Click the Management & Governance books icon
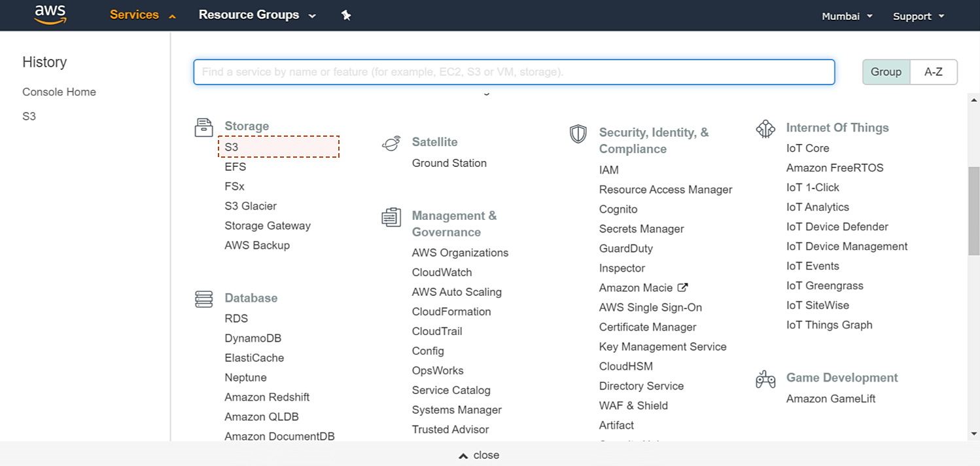Screen dimensions: 980x466 391,217
